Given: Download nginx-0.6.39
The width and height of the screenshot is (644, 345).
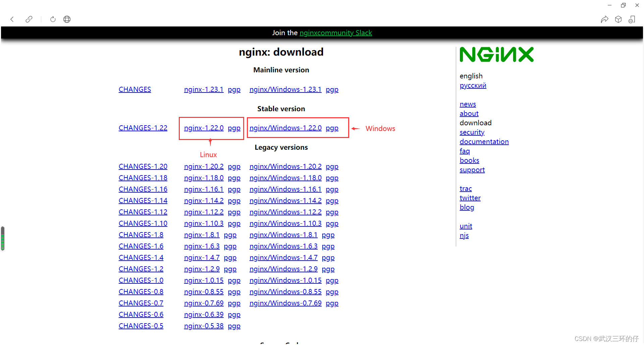Looking at the screenshot, I should tap(204, 315).
